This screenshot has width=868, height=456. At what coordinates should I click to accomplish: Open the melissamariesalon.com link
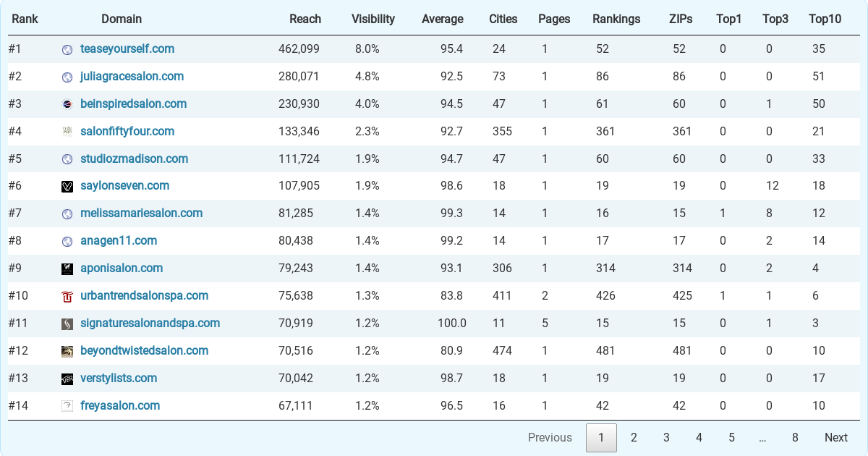point(141,213)
